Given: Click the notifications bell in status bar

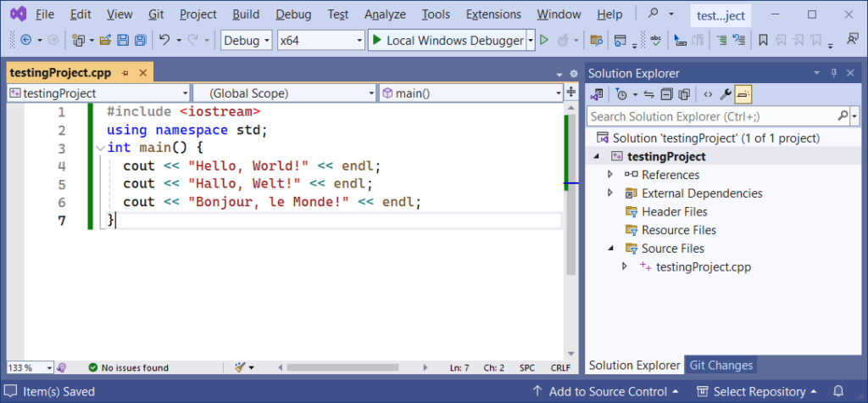Looking at the screenshot, I should 838,391.
